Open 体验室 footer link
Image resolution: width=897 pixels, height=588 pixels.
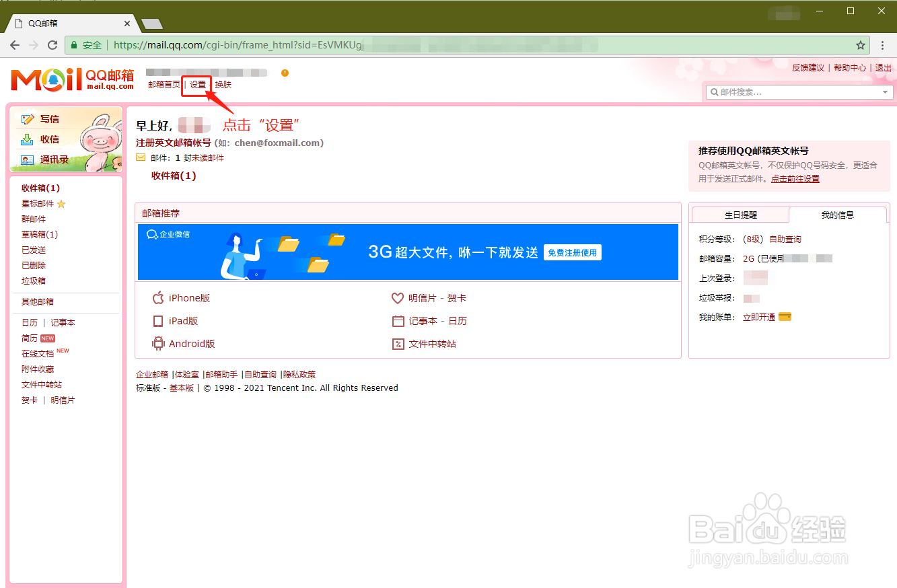[x=187, y=375]
